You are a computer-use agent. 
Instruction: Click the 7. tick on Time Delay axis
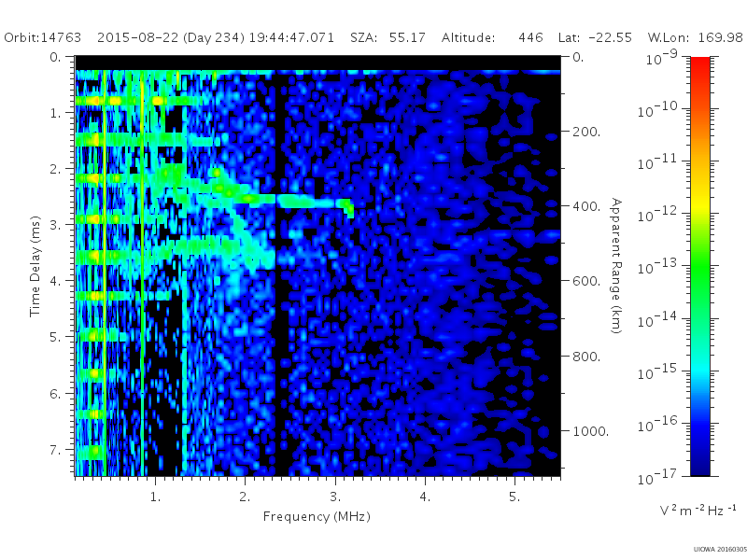pos(56,450)
